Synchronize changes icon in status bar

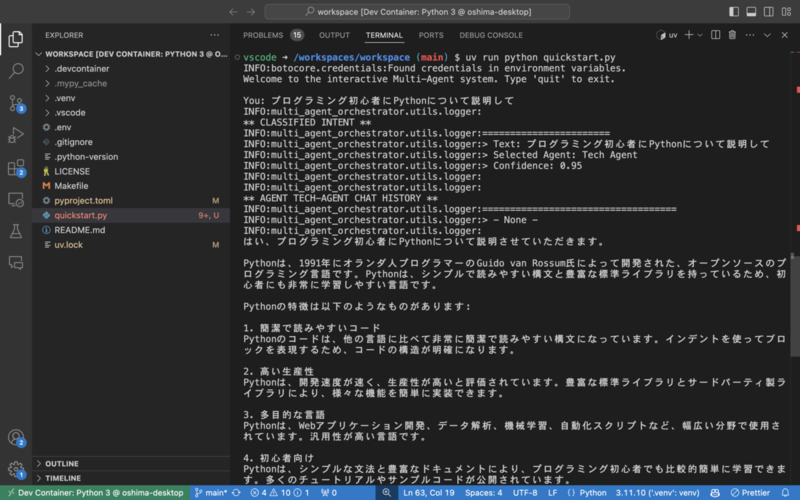coord(236,493)
